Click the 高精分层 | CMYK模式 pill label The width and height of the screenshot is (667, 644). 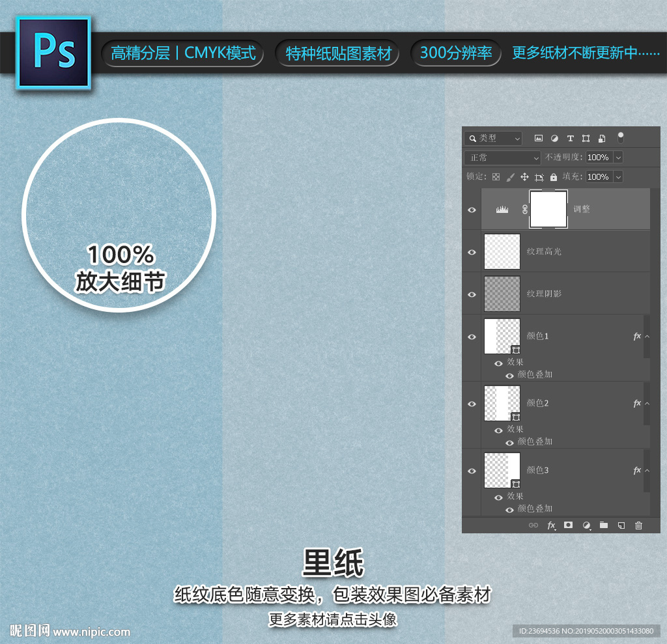tap(183, 53)
